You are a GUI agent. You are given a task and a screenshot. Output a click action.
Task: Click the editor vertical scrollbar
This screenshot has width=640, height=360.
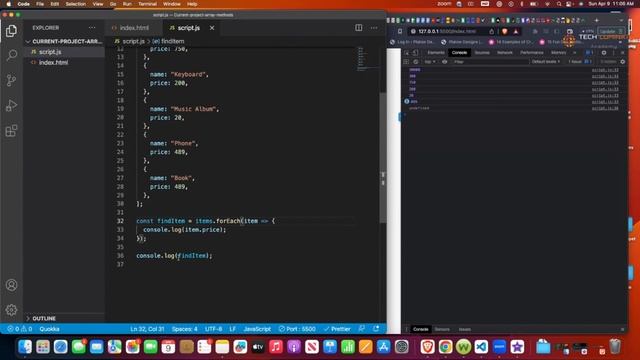tap(383, 157)
